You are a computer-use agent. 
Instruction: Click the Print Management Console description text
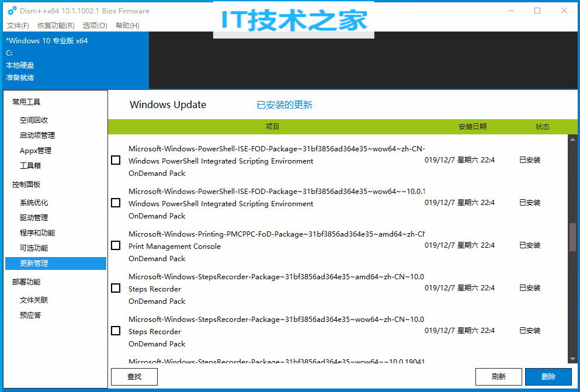tap(175, 247)
